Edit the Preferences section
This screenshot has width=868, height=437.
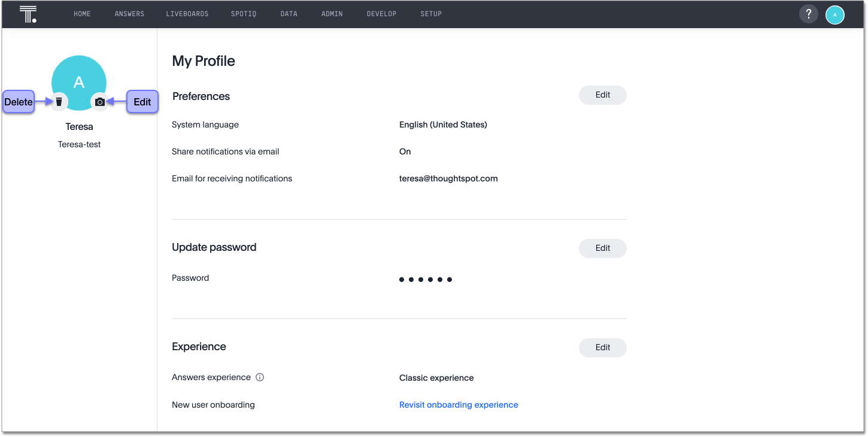(602, 95)
